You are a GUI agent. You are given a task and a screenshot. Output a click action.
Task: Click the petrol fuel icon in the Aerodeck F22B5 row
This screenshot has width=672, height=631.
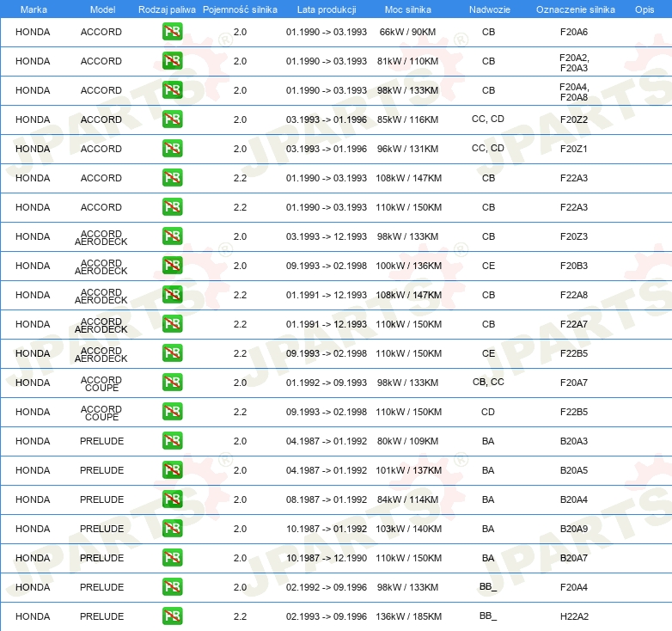click(172, 352)
